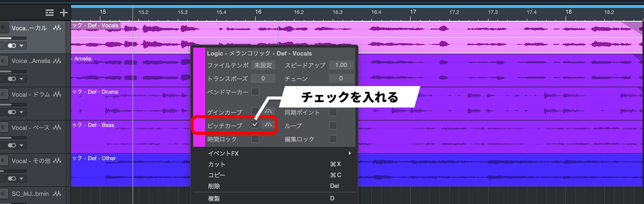Image resolution: width=644 pixels, height=204 pixels.
Task: Click the トランスポーズ value field
Action: (263, 78)
